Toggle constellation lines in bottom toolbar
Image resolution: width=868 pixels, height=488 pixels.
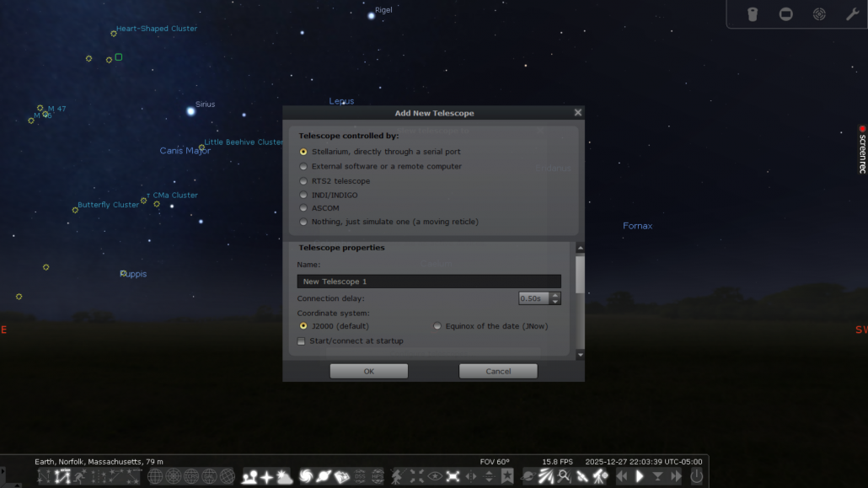pos(45,476)
